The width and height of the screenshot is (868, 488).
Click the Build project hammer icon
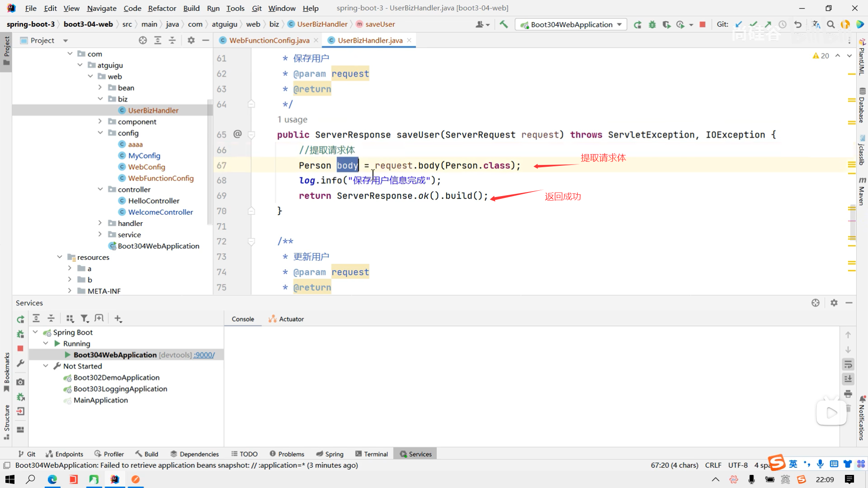pyautogui.click(x=504, y=24)
